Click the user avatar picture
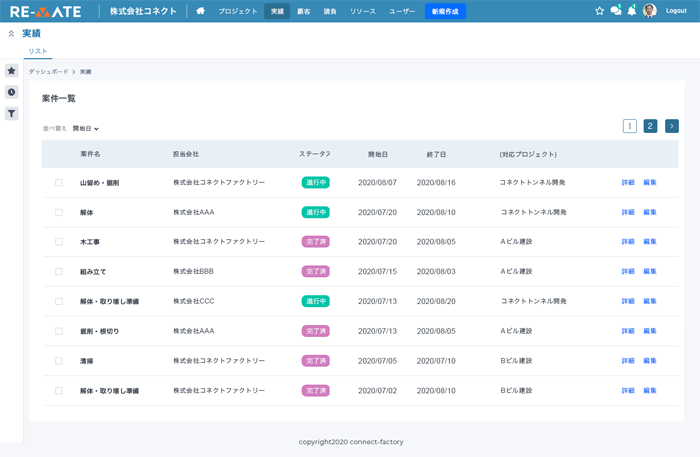 [650, 11]
